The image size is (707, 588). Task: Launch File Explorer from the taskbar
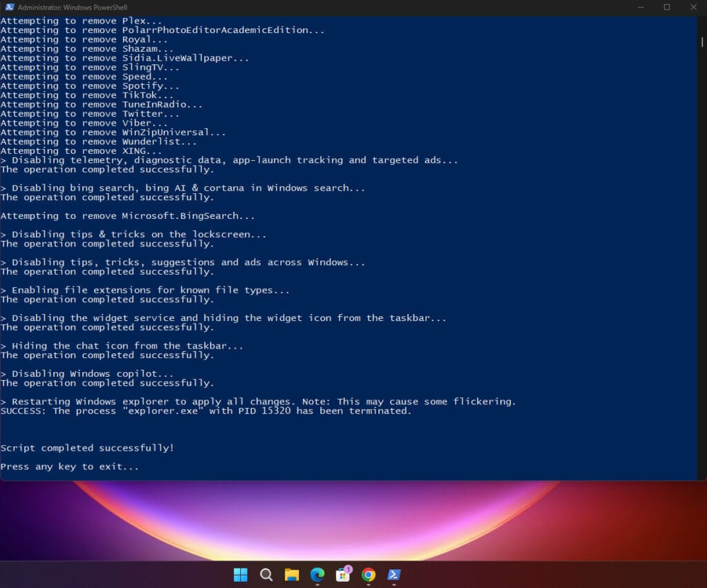pos(292,574)
